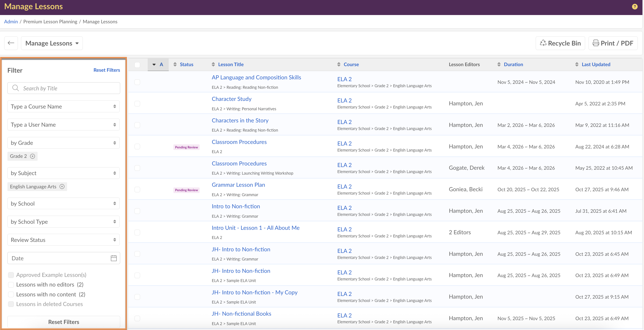The width and height of the screenshot is (644, 330).
Task: Sort table by Status column
Action: click(186, 64)
